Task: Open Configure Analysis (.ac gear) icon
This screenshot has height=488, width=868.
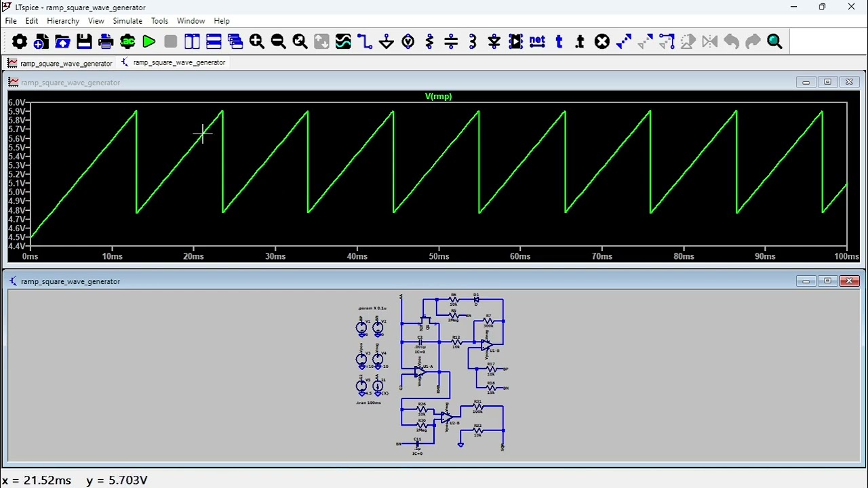Action: click(127, 42)
